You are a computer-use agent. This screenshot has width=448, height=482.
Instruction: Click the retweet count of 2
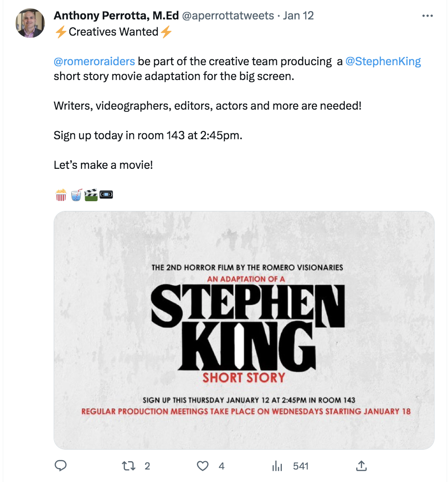[x=147, y=466]
